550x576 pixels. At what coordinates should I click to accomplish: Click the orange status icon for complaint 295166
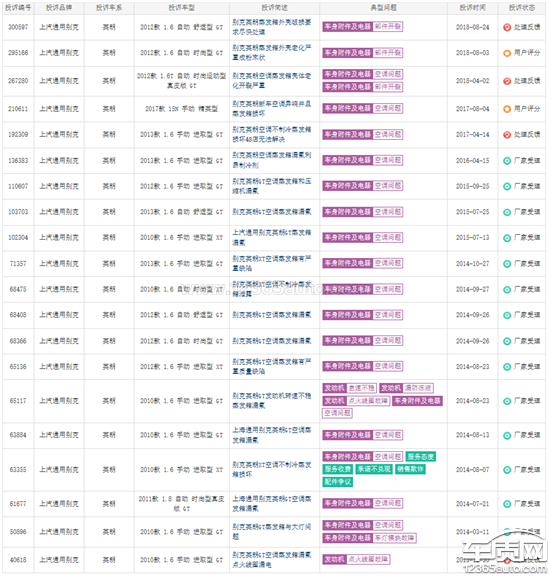click(x=507, y=53)
